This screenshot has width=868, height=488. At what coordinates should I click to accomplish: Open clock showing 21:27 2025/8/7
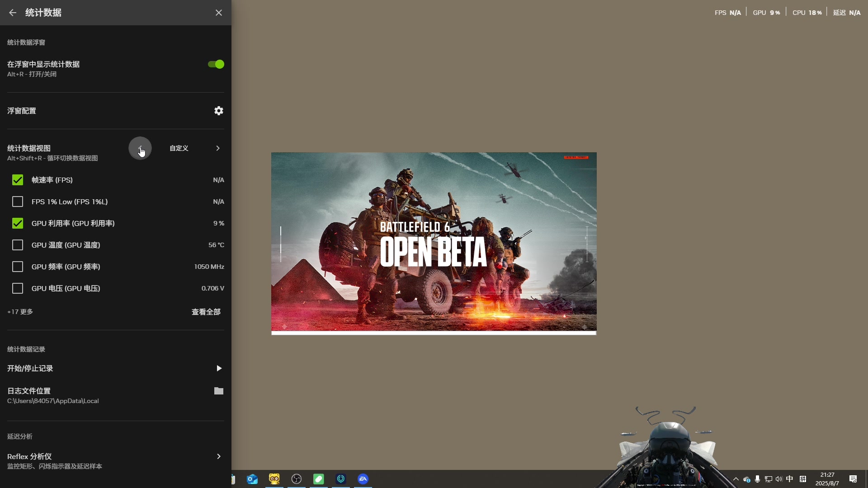[827, 479]
